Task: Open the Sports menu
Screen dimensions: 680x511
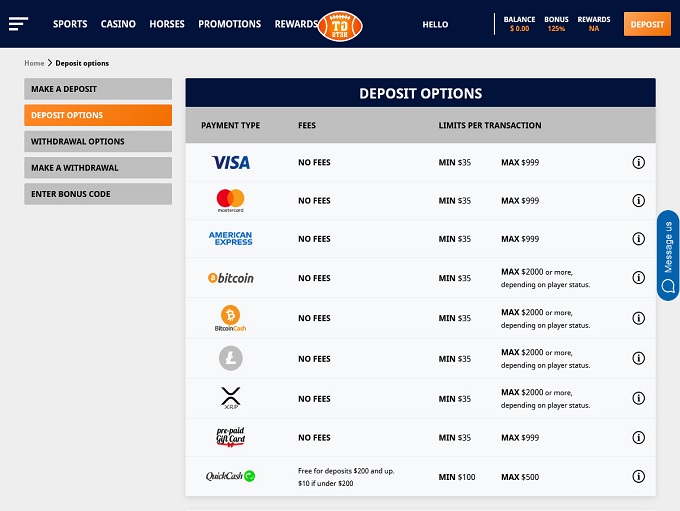Action: [70, 24]
